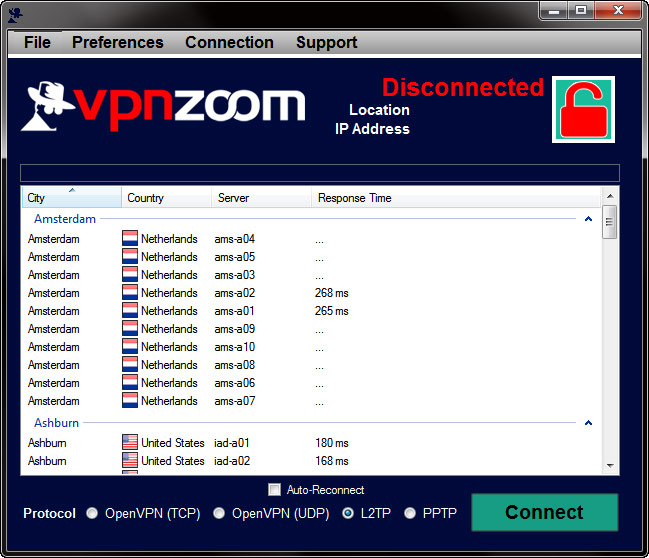Image resolution: width=649 pixels, height=558 pixels.
Task: Click the Disconnected status text
Action: [463, 87]
